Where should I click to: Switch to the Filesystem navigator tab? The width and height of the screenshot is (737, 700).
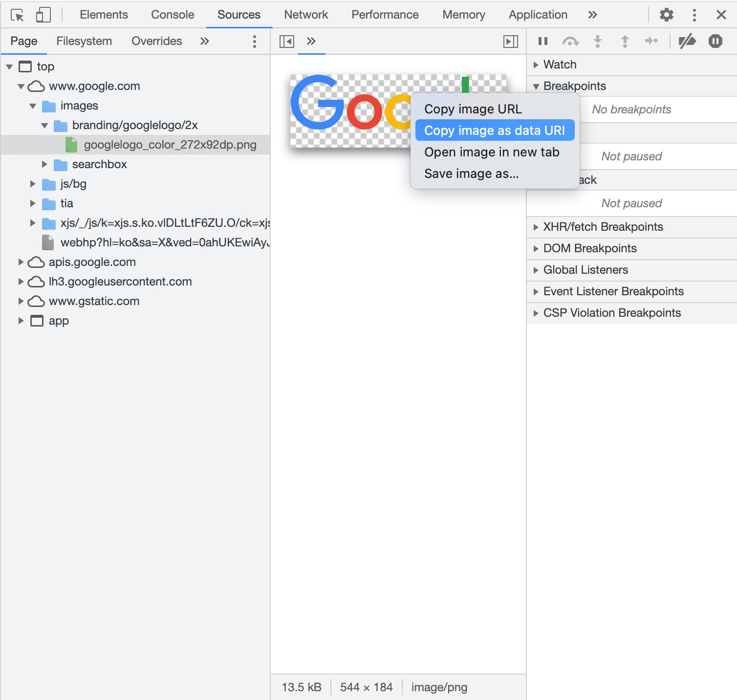coord(84,41)
